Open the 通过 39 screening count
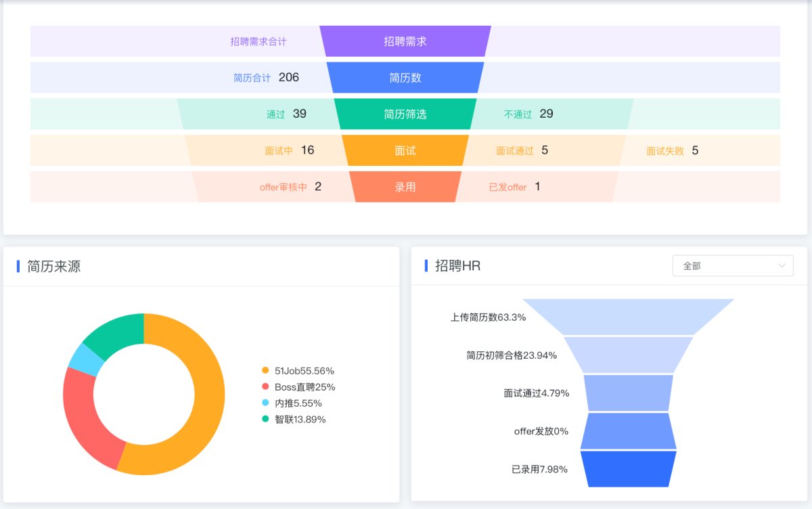 point(286,114)
